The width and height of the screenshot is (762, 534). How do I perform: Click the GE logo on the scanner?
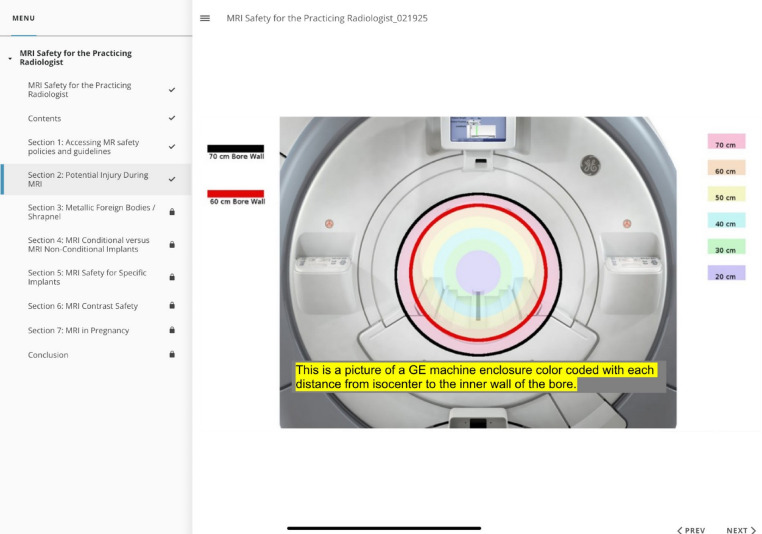[590, 165]
